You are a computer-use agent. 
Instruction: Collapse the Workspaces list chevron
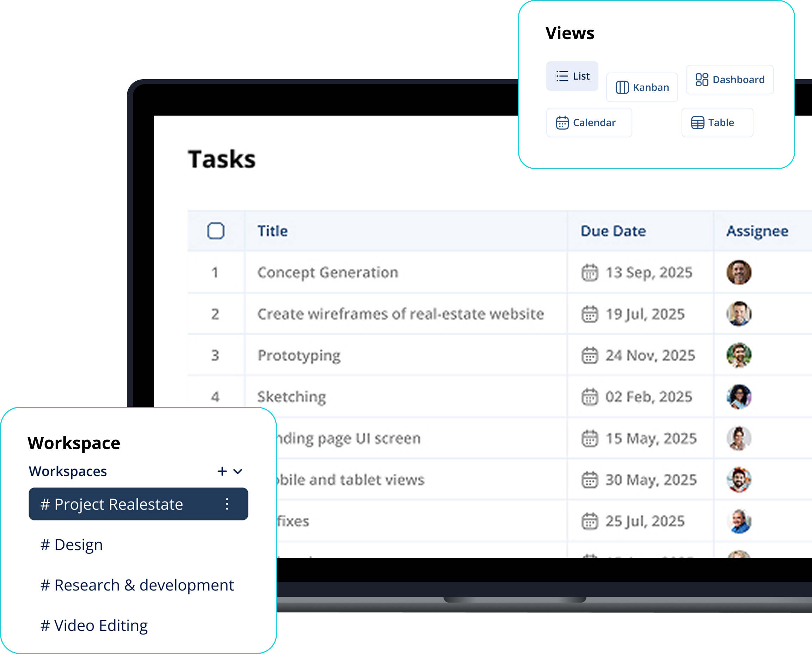coord(238,471)
